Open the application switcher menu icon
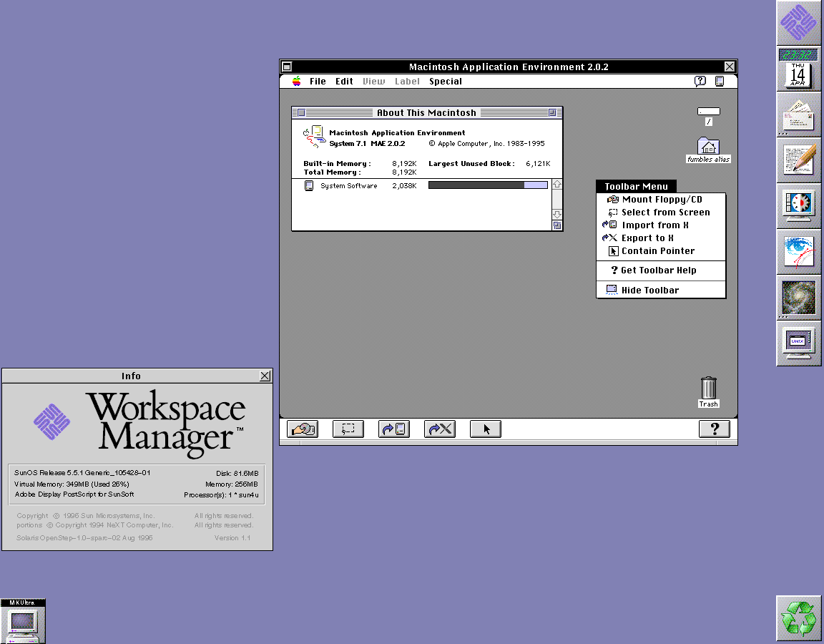 (x=720, y=81)
